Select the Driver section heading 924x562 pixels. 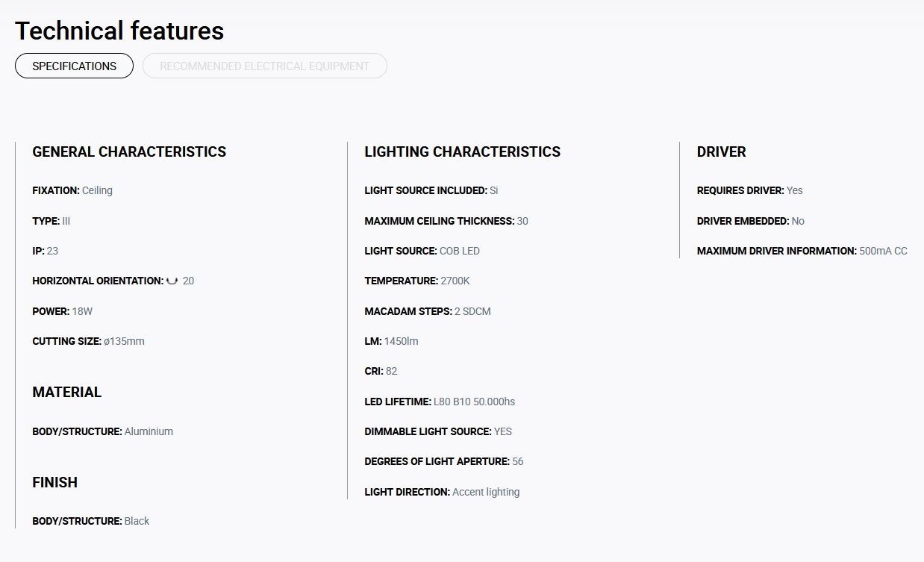[721, 152]
